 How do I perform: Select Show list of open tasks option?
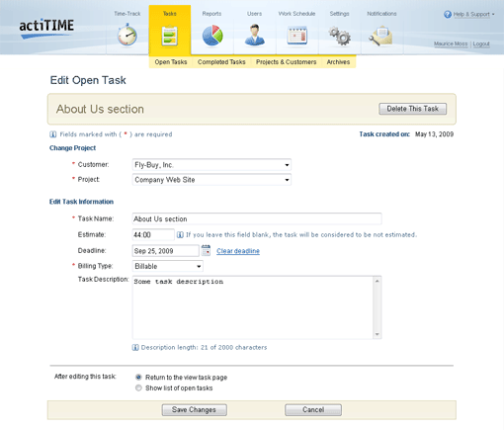tap(138, 387)
